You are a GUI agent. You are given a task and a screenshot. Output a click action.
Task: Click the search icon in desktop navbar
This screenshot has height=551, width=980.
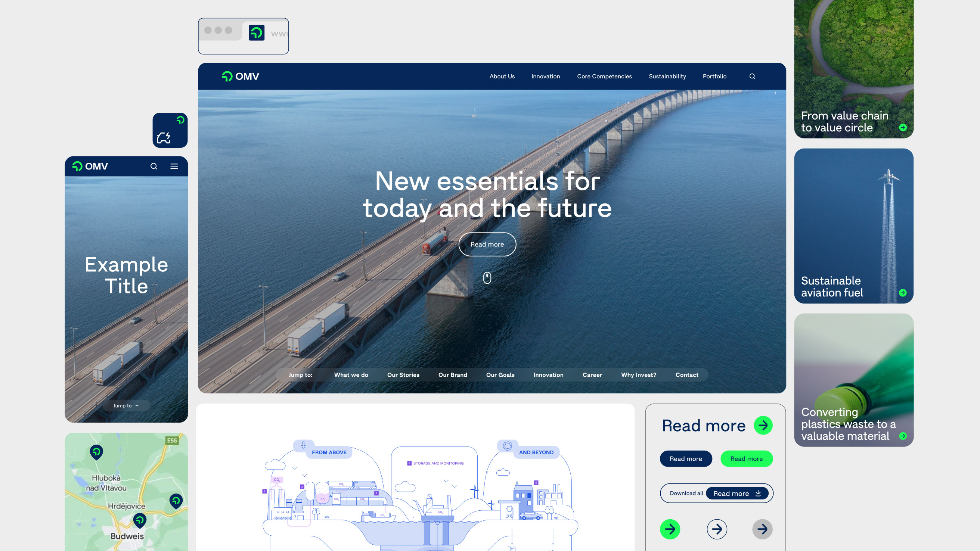(752, 77)
